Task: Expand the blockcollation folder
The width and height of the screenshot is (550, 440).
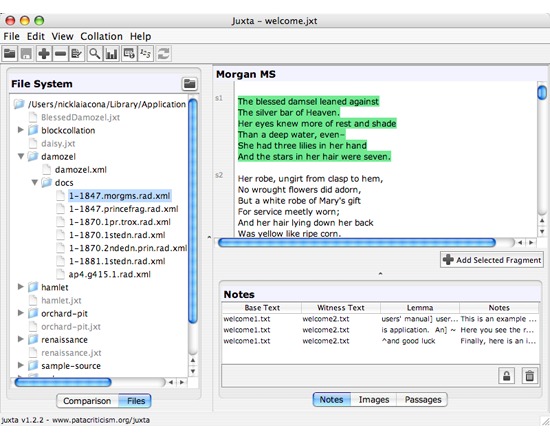Action: point(21,130)
